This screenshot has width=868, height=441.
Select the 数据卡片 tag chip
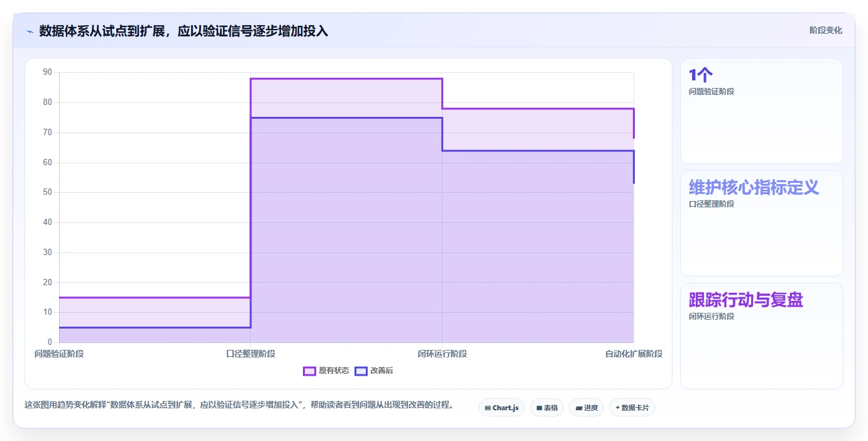[x=632, y=408]
